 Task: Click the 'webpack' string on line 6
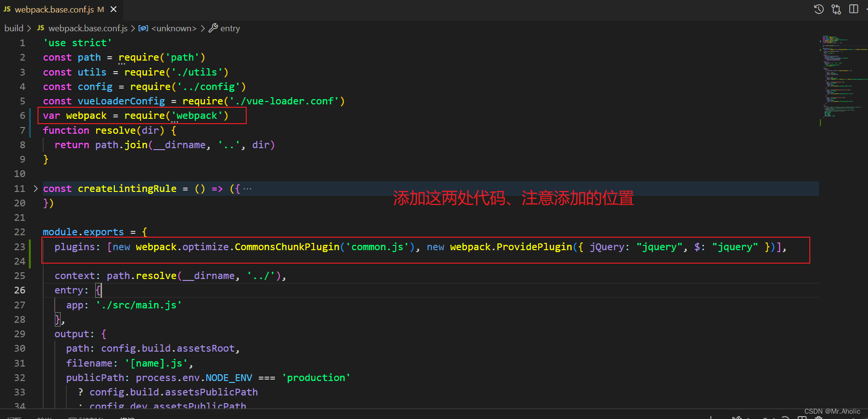click(x=197, y=115)
